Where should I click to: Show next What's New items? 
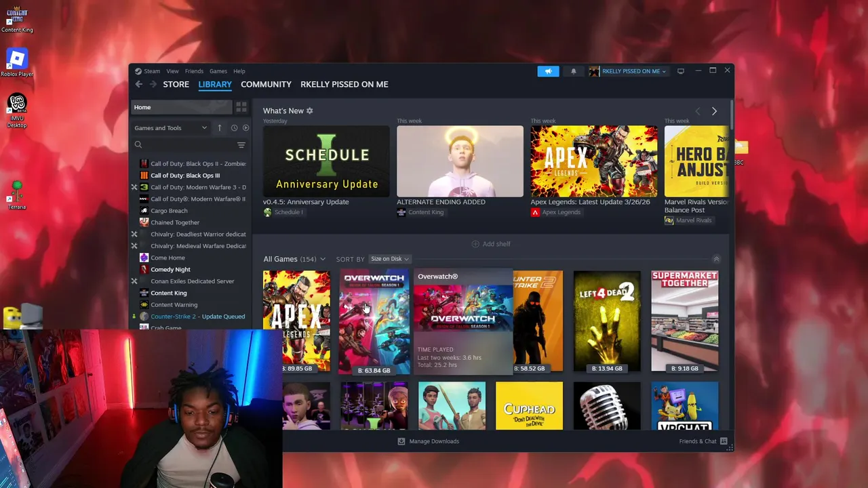click(714, 111)
